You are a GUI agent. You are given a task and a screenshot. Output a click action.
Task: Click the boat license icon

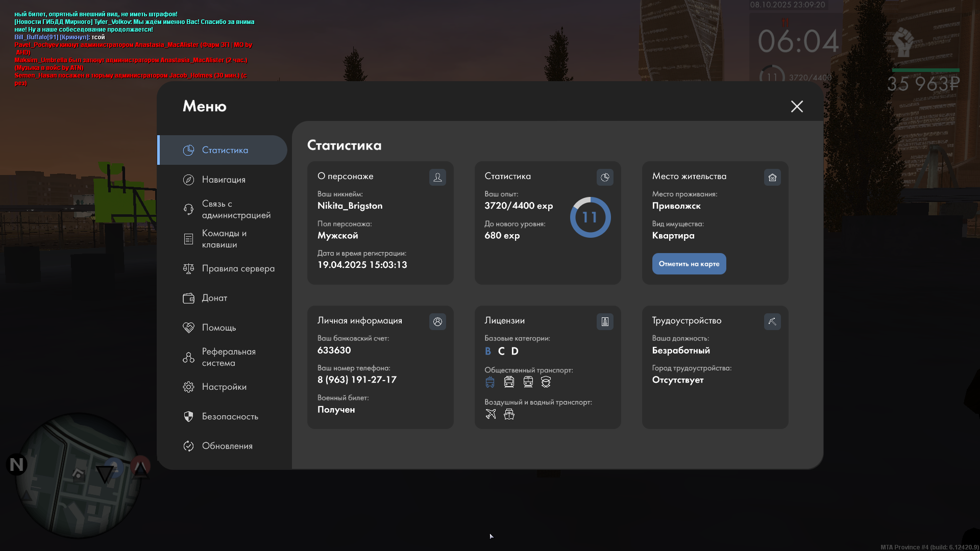[x=509, y=414]
